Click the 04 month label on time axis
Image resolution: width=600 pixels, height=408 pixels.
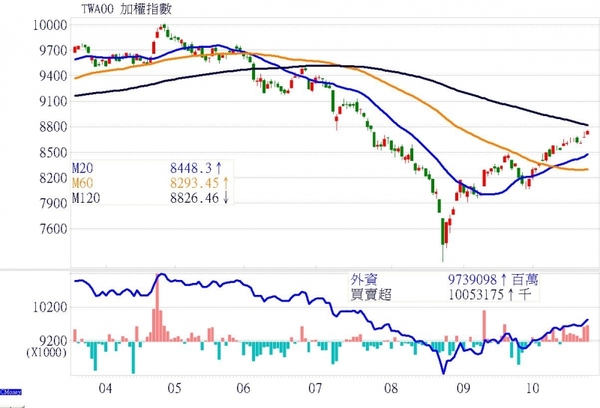click(x=102, y=384)
